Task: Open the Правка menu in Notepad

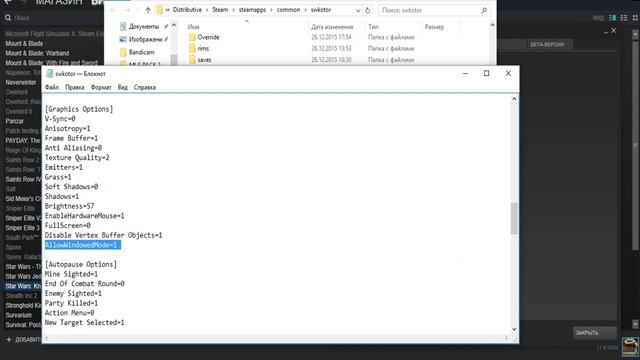Action: [75, 87]
